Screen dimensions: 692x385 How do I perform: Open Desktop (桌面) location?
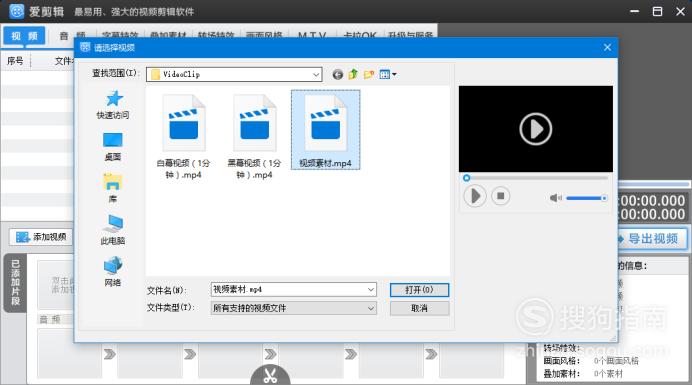click(113, 147)
